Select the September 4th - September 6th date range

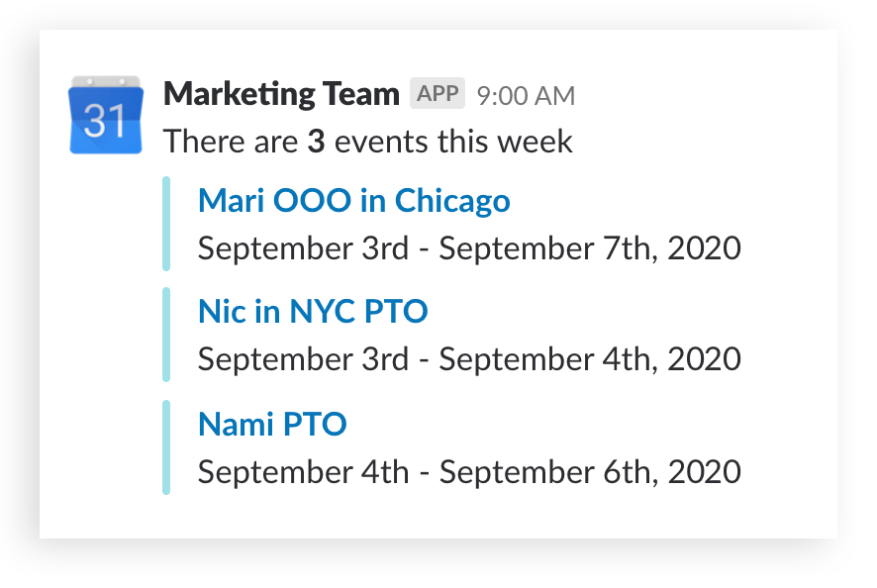point(467,471)
